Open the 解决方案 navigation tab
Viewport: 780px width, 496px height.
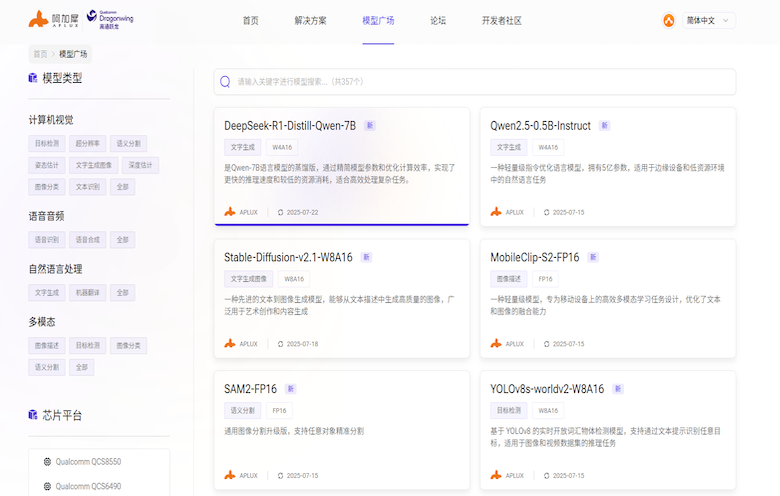(x=310, y=20)
